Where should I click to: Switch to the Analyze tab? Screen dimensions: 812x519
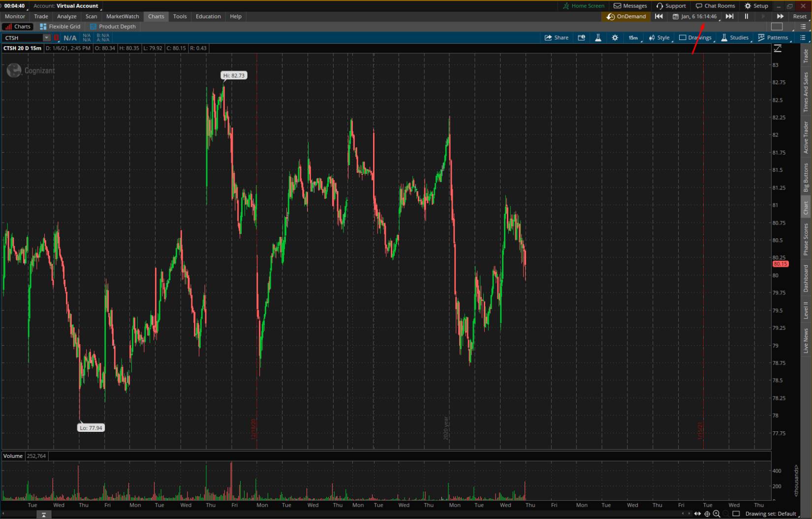click(x=66, y=16)
